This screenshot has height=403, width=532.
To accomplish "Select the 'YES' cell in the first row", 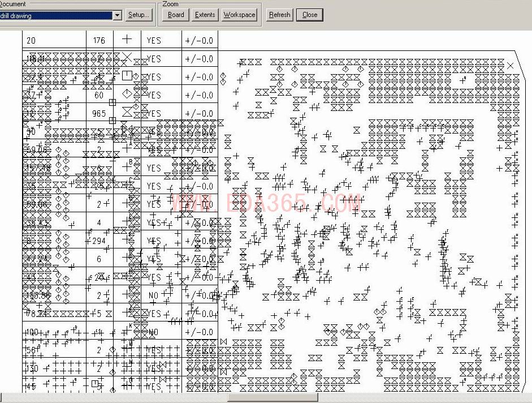I will click(x=154, y=41).
